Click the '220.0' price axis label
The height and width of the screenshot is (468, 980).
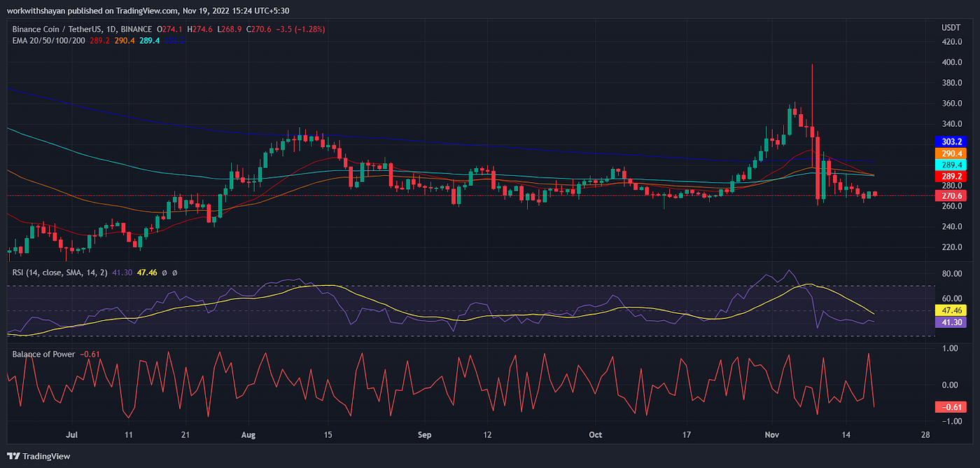tap(951, 247)
